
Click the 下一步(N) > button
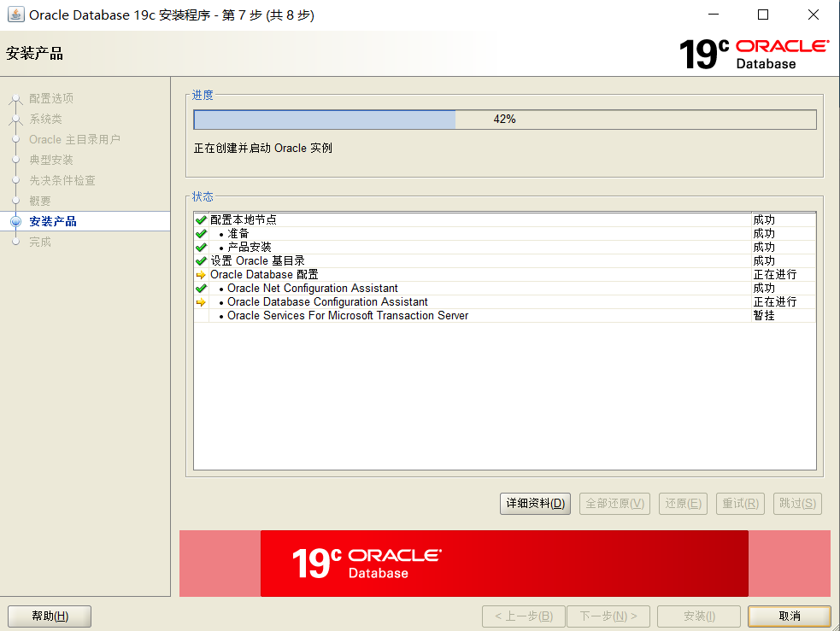tap(608, 616)
